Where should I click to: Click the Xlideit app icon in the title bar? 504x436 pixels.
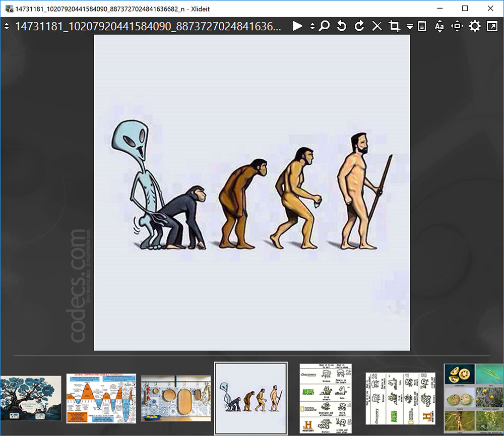coord(9,9)
